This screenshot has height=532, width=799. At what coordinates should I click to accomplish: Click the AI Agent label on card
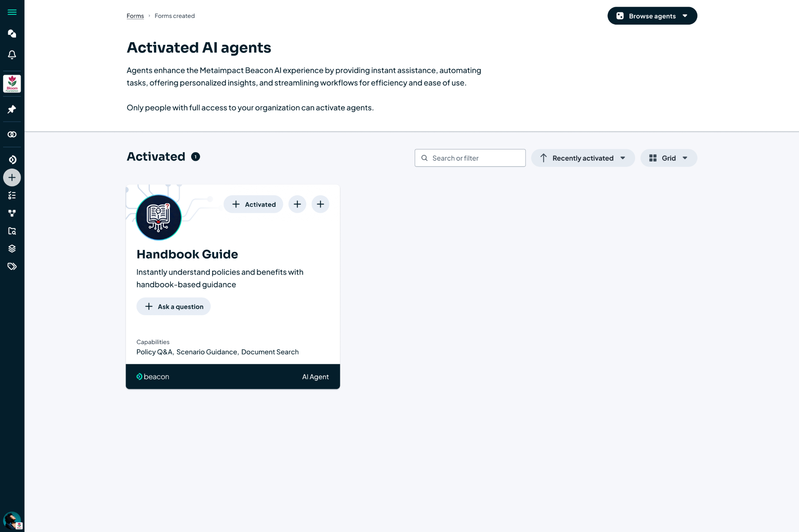[x=315, y=377]
